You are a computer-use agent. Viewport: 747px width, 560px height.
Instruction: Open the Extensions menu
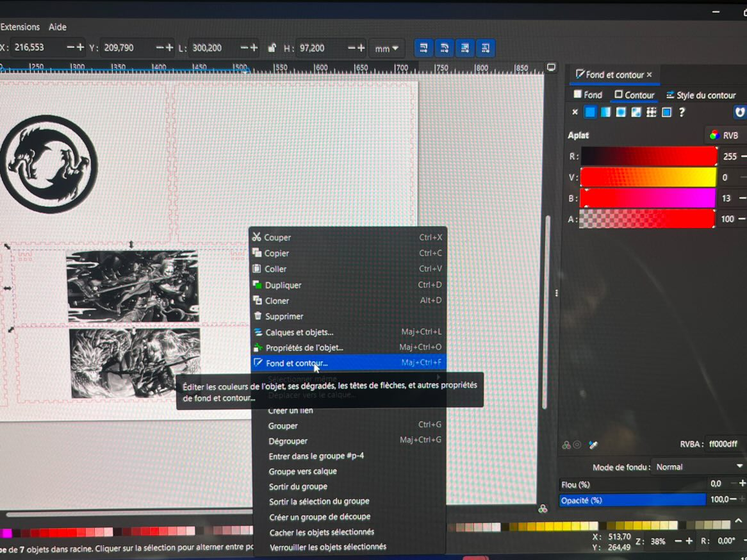click(21, 27)
